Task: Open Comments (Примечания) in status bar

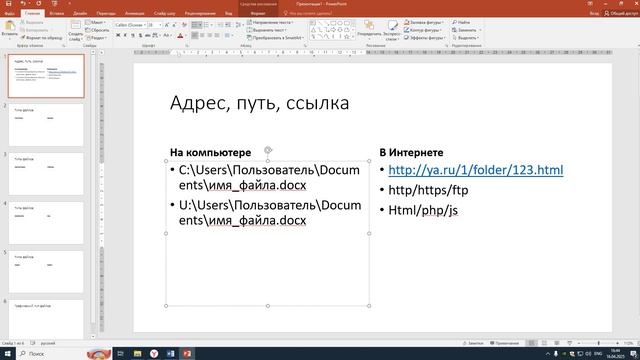Action: pos(504,343)
